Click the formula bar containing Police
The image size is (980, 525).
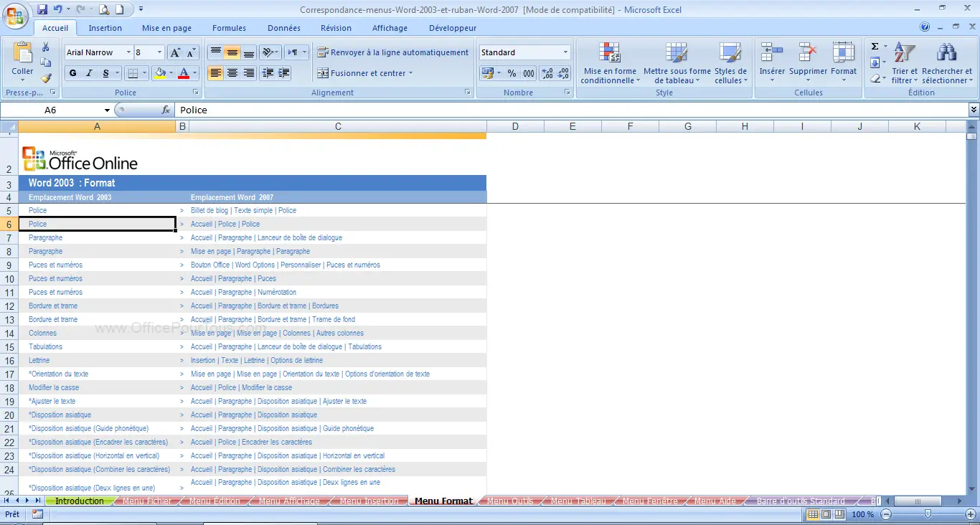click(571, 110)
